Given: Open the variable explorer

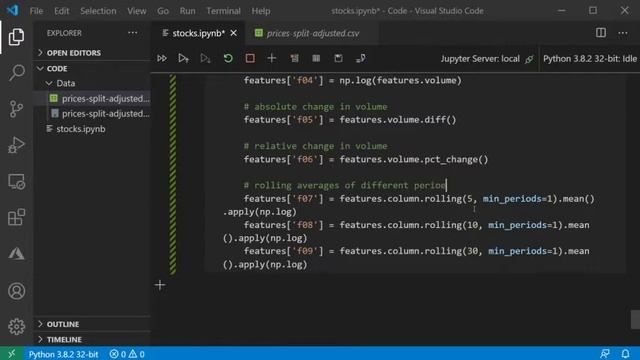Looking at the screenshot, I should [316, 58].
